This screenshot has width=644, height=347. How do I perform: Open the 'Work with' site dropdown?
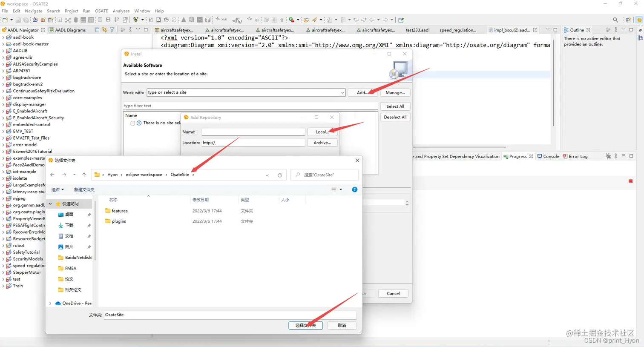(x=342, y=92)
